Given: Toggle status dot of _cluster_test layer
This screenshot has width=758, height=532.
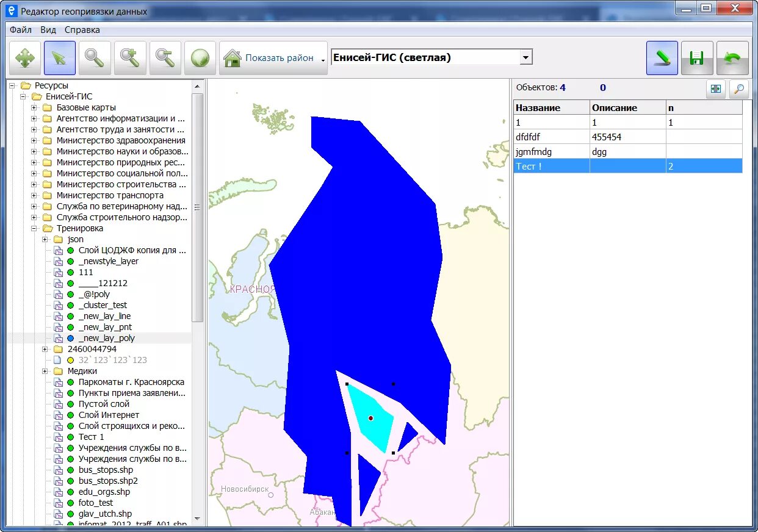Looking at the screenshot, I should [70, 305].
